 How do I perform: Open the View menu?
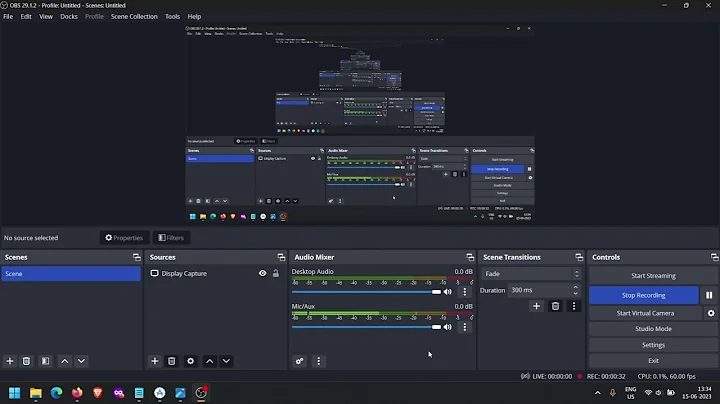coord(46,17)
